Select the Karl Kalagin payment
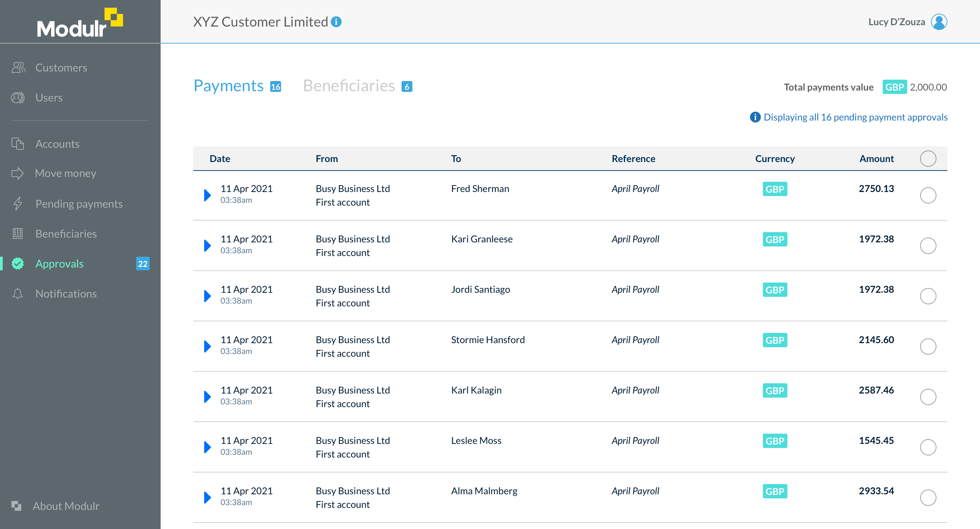 [x=928, y=397]
